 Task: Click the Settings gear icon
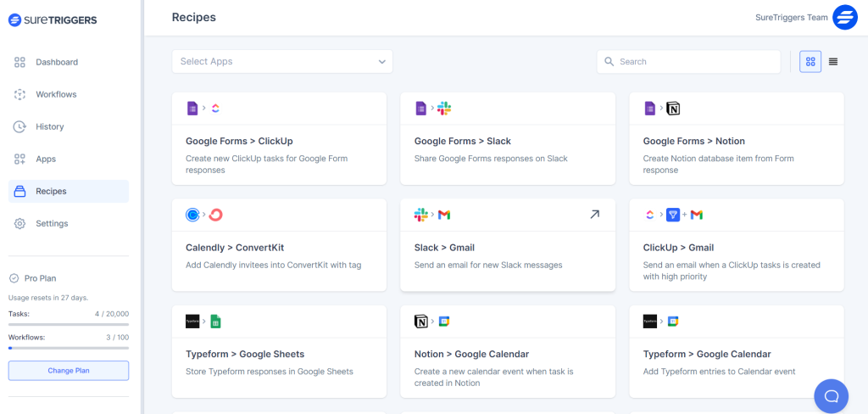pyautogui.click(x=19, y=223)
